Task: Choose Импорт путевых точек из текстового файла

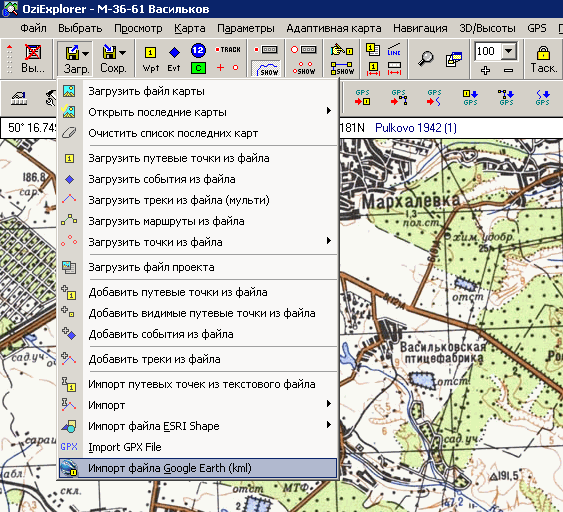Action: point(198,384)
